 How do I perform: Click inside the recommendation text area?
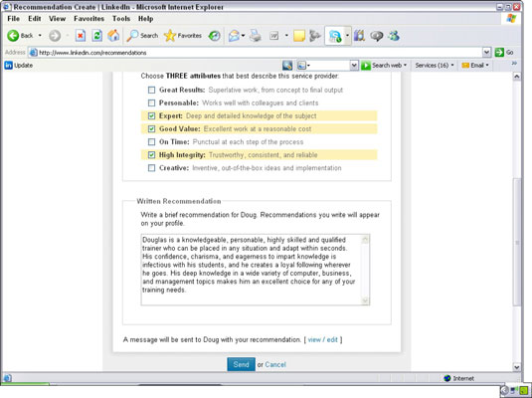[x=251, y=270]
